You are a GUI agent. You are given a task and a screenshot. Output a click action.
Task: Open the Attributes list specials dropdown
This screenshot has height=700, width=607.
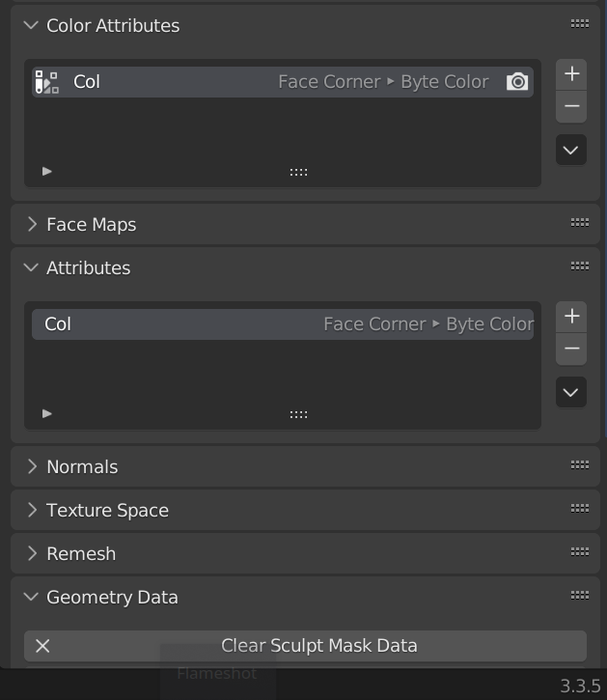click(571, 392)
